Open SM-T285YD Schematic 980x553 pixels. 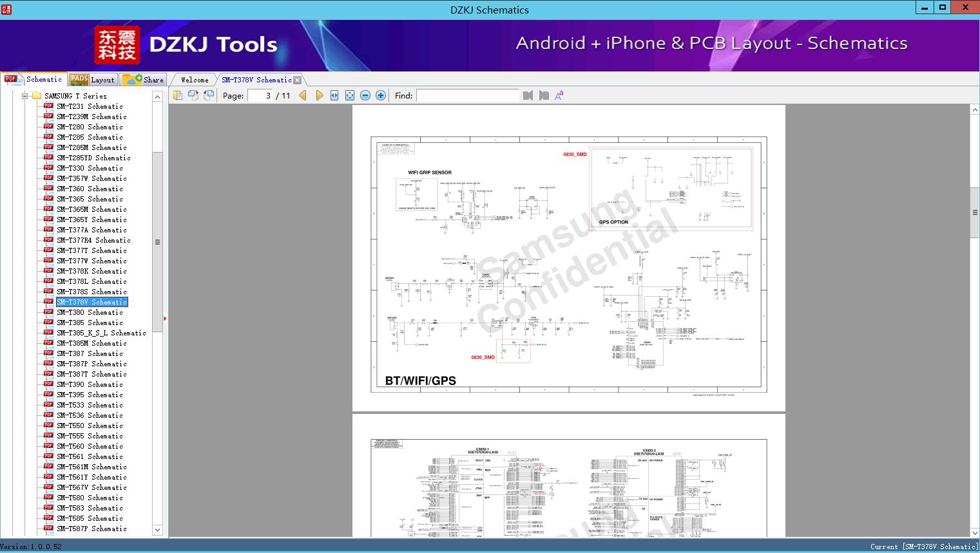[x=93, y=158]
